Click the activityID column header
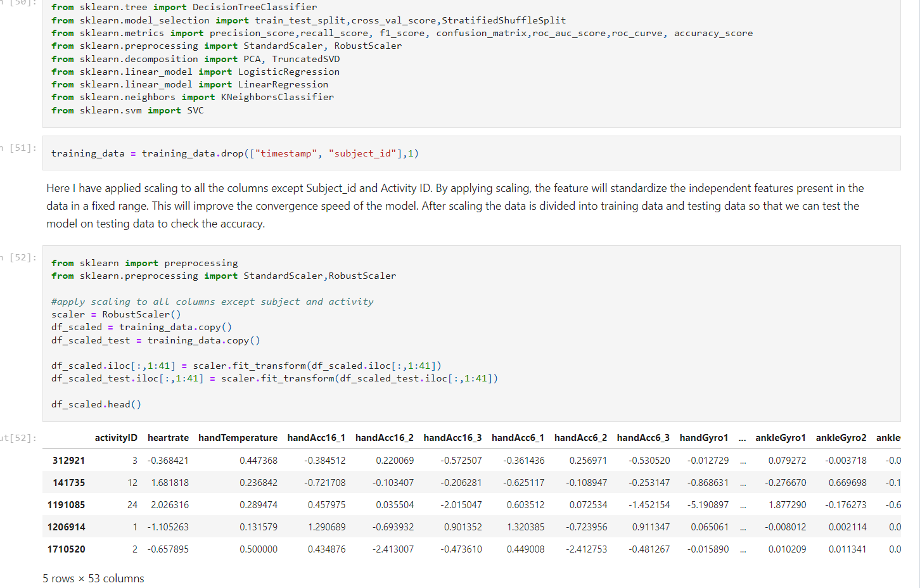The height and width of the screenshot is (588, 920). tap(117, 438)
